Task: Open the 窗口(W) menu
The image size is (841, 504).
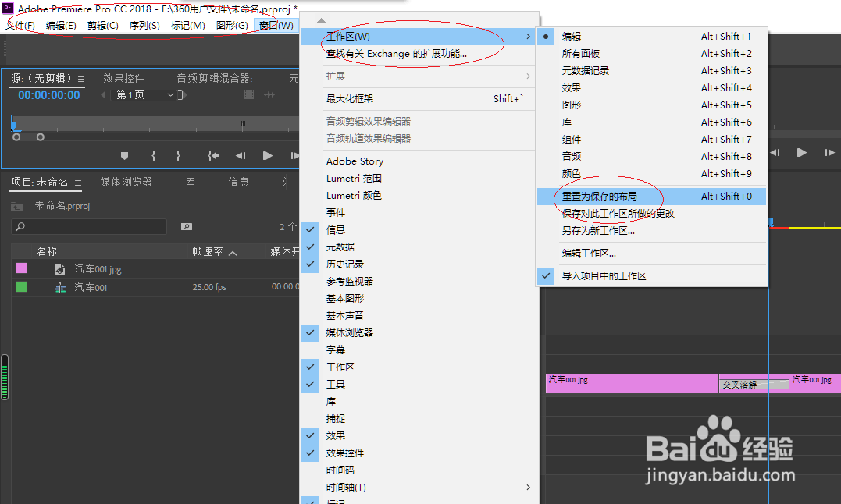Action: 276,25
